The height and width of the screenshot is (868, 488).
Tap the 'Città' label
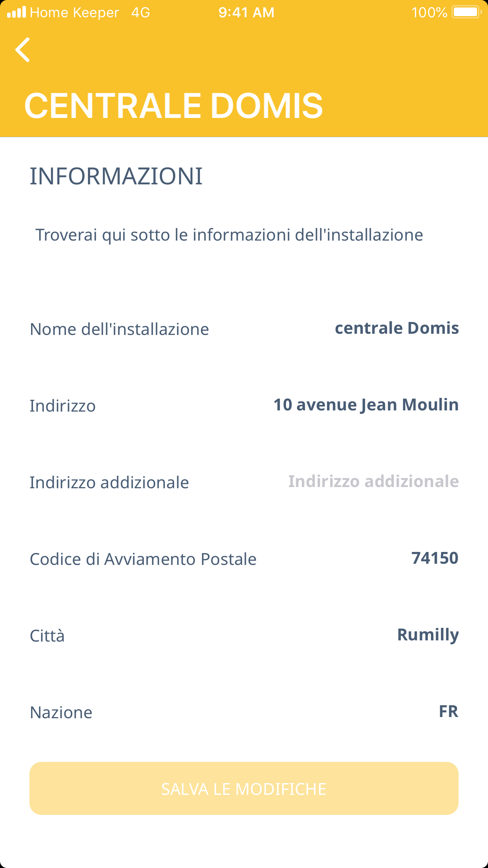[x=47, y=636]
